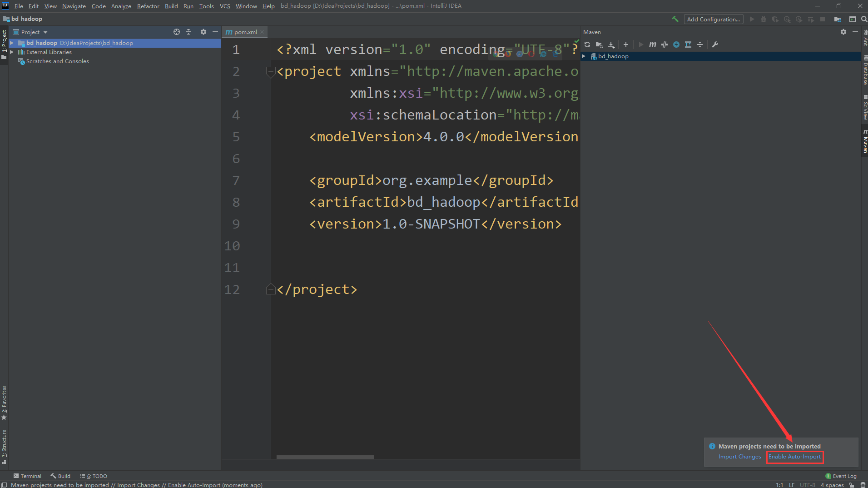
Task: Open the 6: TODO tool window
Action: point(94,476)
